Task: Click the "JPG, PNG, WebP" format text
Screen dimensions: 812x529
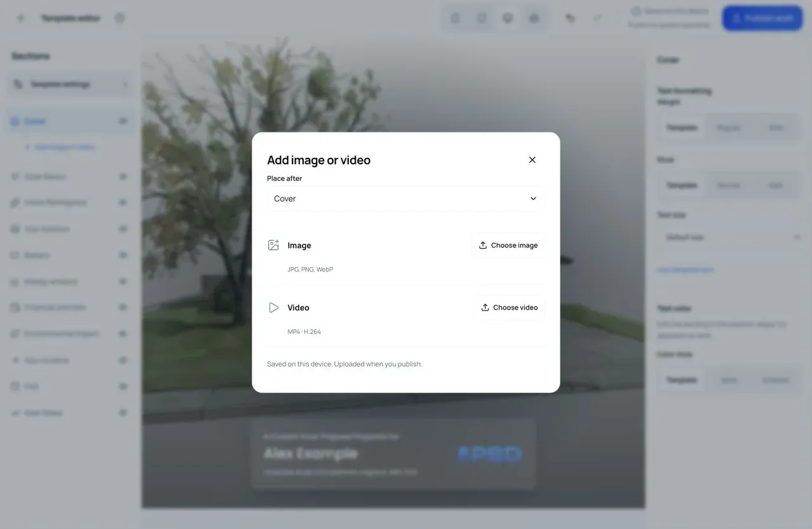Action: point(310,270)
